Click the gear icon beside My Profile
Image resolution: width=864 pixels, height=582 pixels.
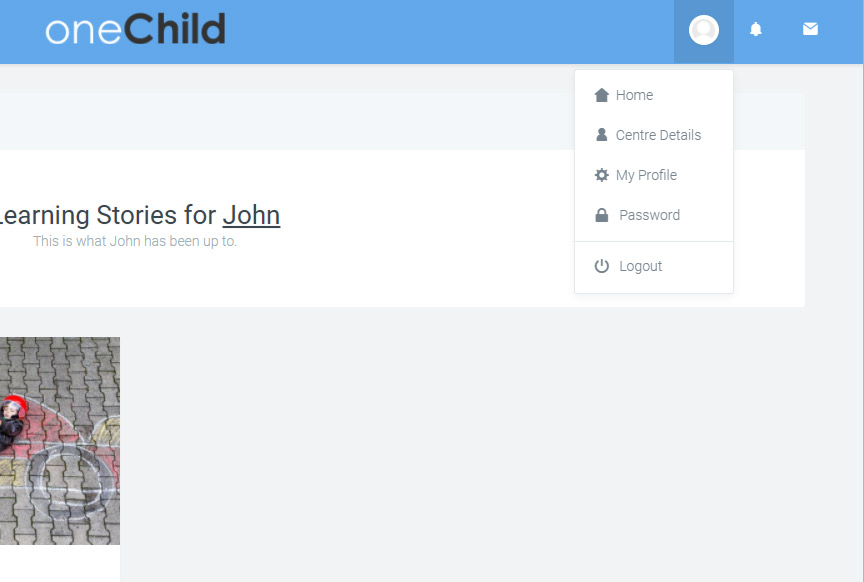[x=601, y=175]
